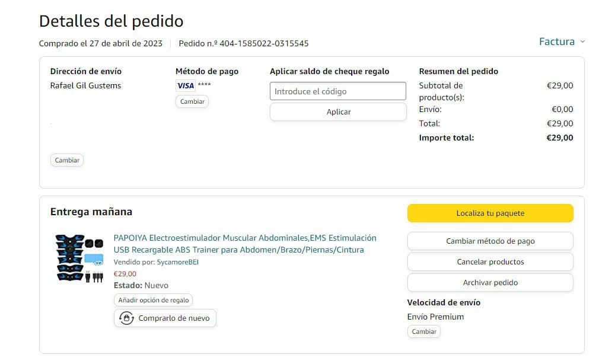Choose Cancelar productos
This screenshot has height=364, width=615.
click(x=490, y=262)
